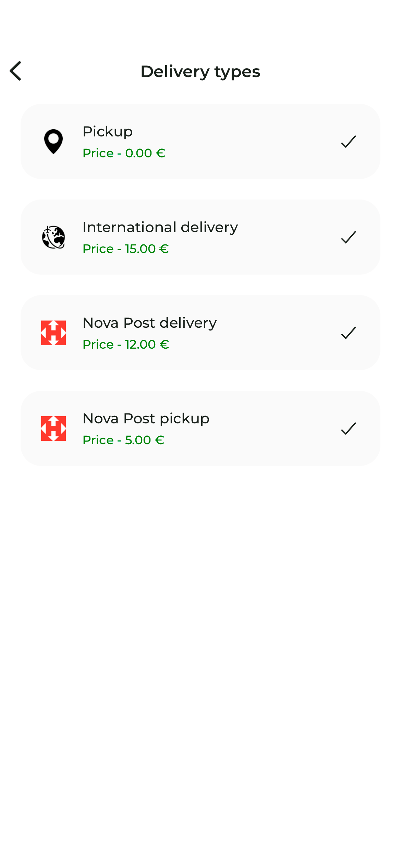Go back using the back arrow
The height and width of the screenshot is (868, 401).
(x=16, y=71)
